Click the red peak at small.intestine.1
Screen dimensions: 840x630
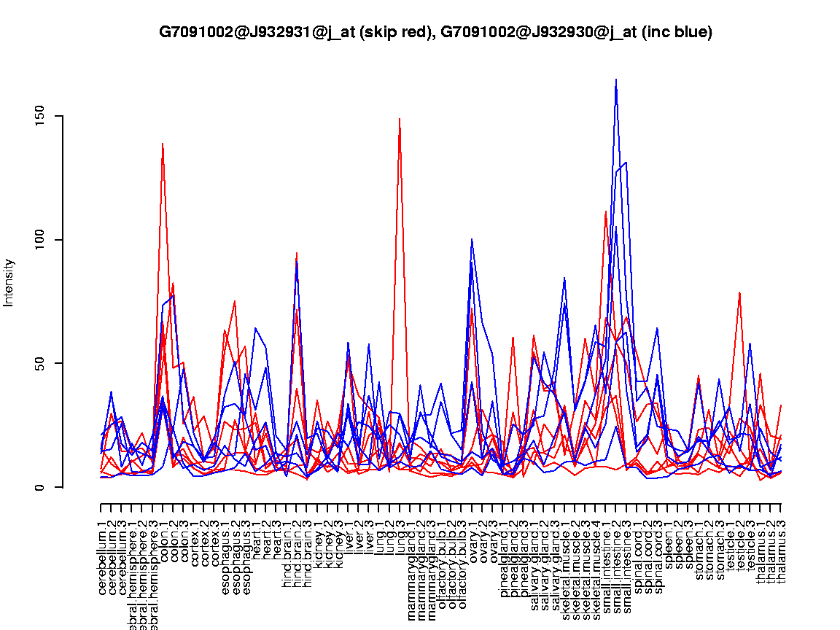[606, 212]
